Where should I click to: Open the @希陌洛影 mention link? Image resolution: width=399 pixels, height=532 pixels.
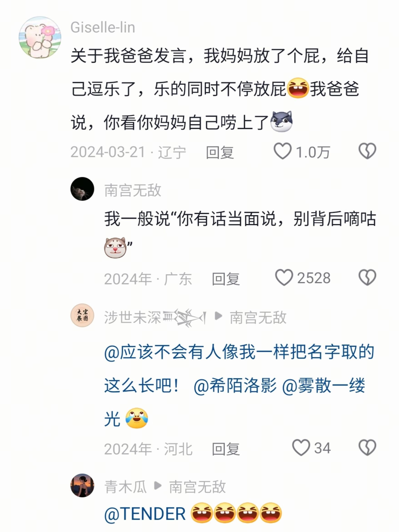tap(235, 386)
